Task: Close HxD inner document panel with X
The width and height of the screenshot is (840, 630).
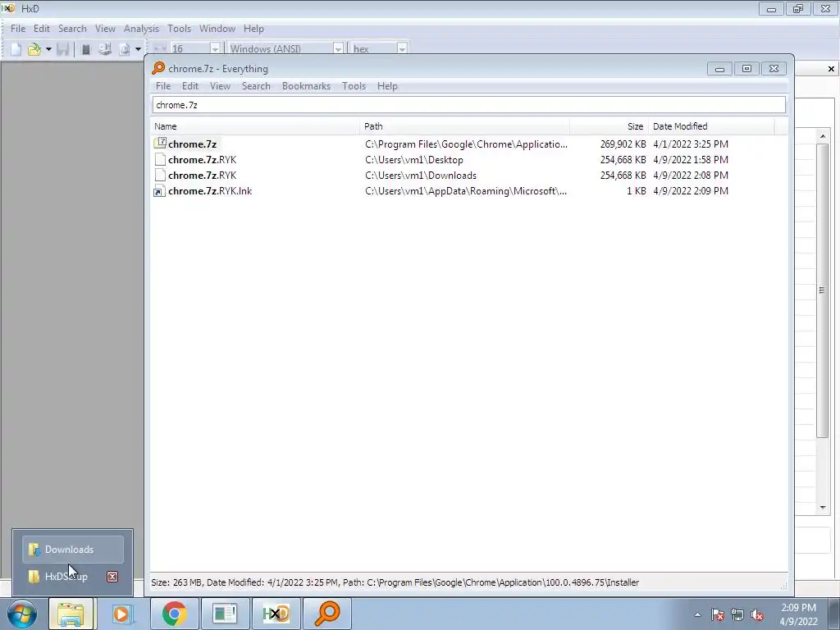Action: click(x=831, y=69)
